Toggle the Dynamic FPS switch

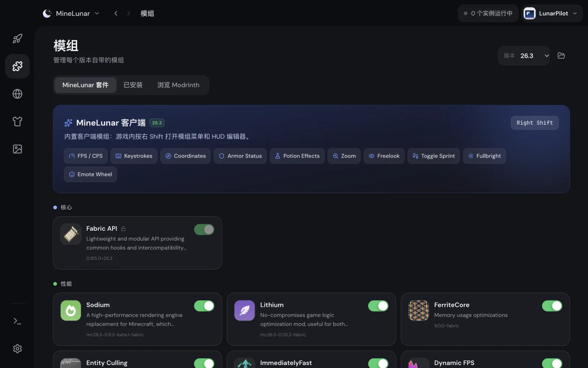(552, 363)
